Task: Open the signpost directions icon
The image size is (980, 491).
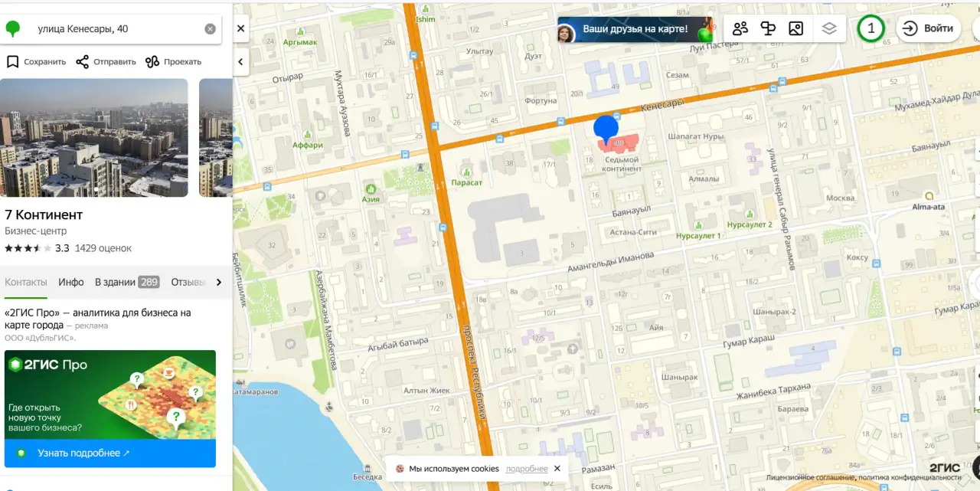Action: [x=768, y=29]
